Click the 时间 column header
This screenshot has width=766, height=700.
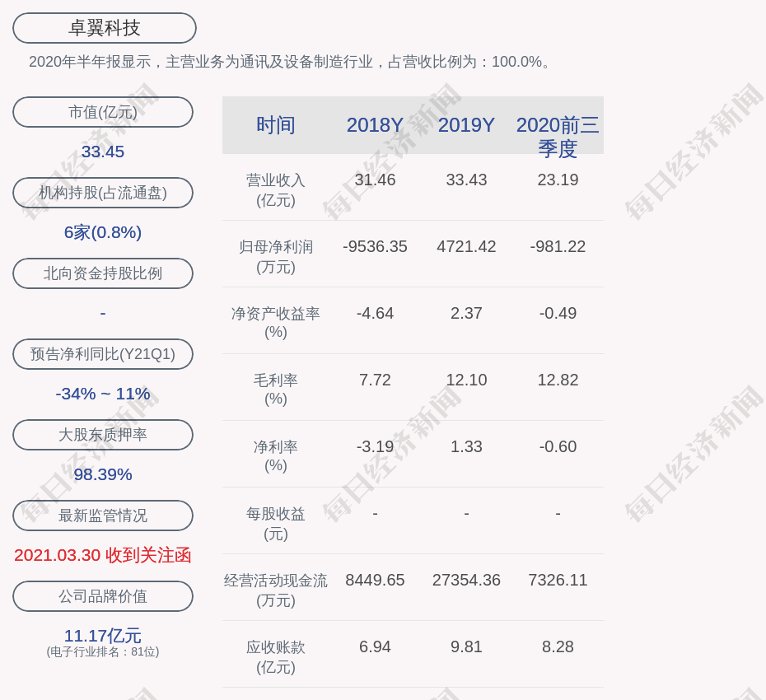276,125
